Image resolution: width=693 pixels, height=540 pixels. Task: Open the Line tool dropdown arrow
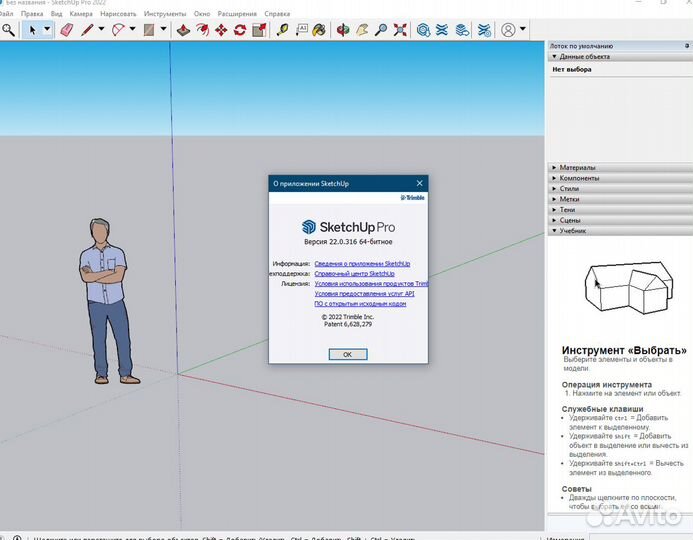101,29
